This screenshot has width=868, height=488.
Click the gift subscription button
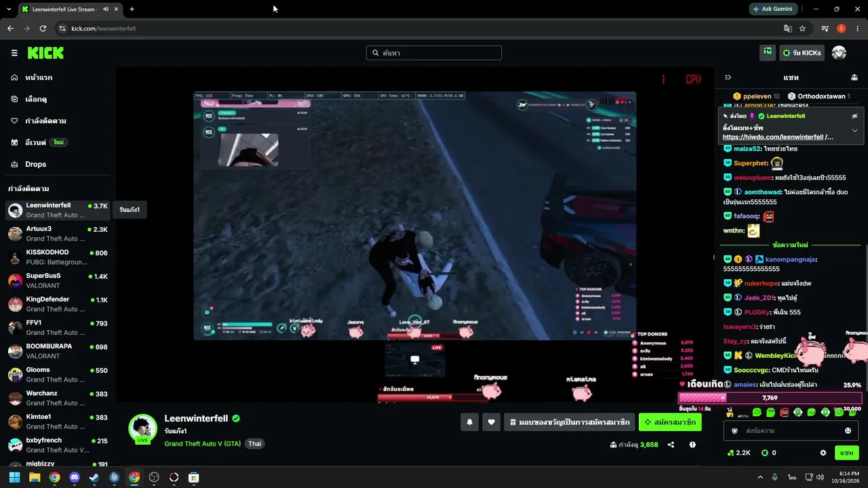click(570, 422)
